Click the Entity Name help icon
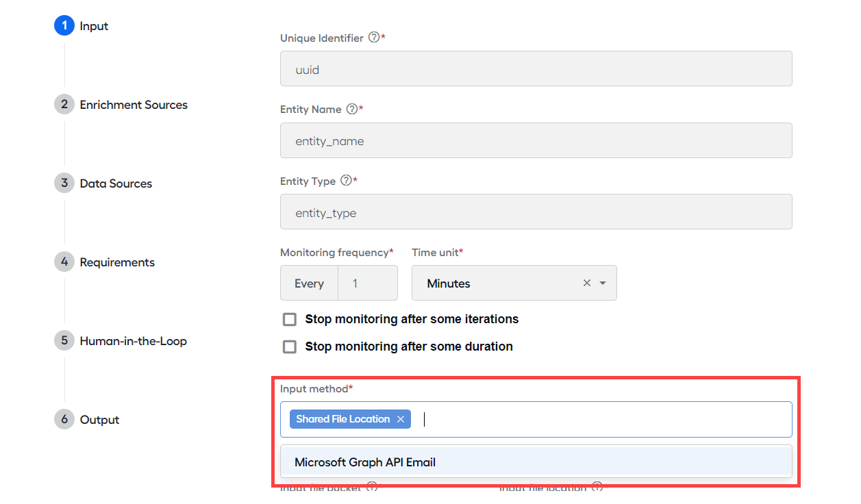The width and height of the screenshot is (861, 504). click(x=352, y=109)
